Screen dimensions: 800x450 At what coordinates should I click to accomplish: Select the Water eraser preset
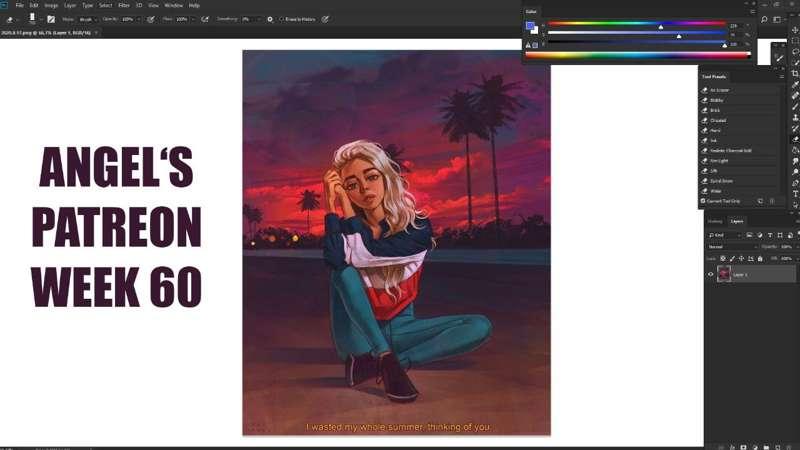(x=740, y=191)
